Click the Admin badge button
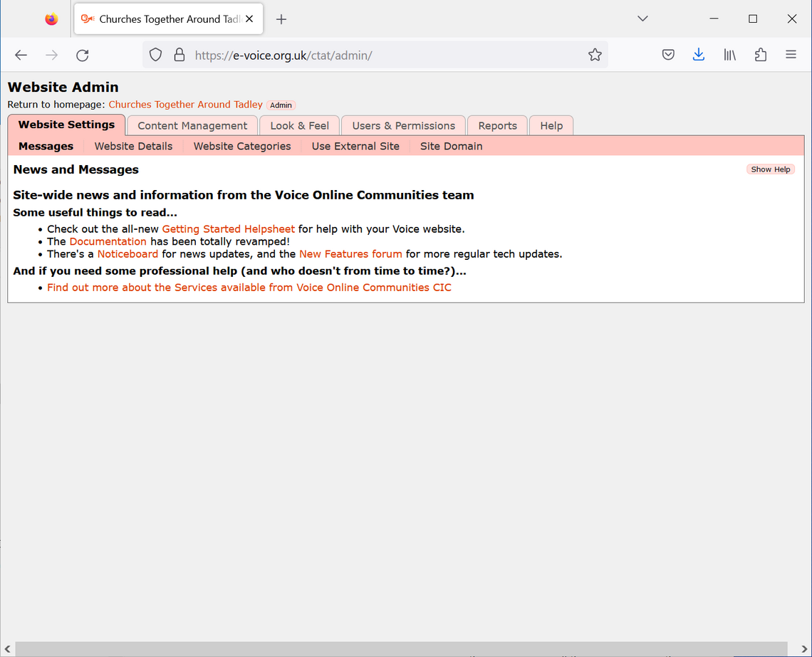The height and width of the screenshot is (657, 812). click(x=281, y=105)
